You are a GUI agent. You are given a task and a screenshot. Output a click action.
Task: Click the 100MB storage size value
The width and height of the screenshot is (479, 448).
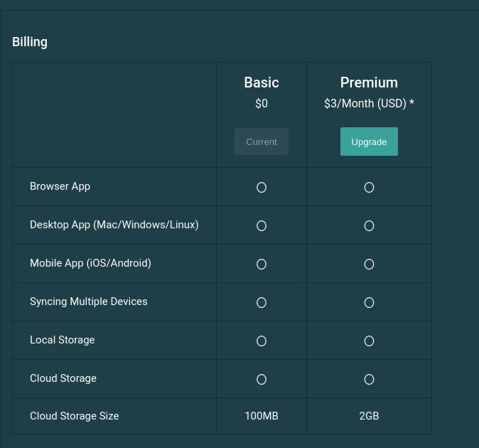pyautogui.click(x=262, y=416)
